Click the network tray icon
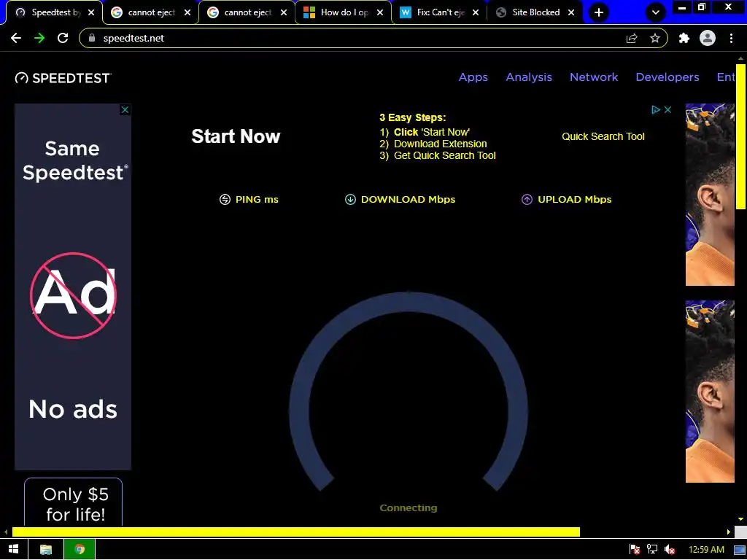This screenshot has height=560, width=747. pos(652,550)
